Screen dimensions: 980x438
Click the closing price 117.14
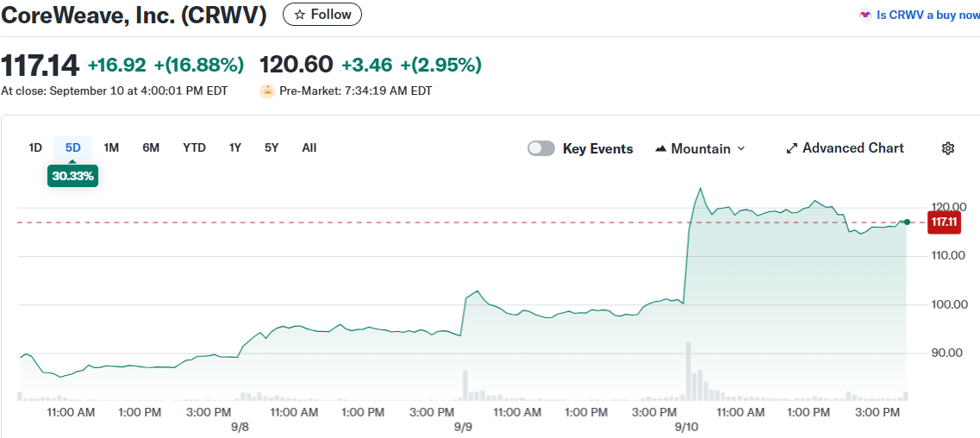(40, 65)
